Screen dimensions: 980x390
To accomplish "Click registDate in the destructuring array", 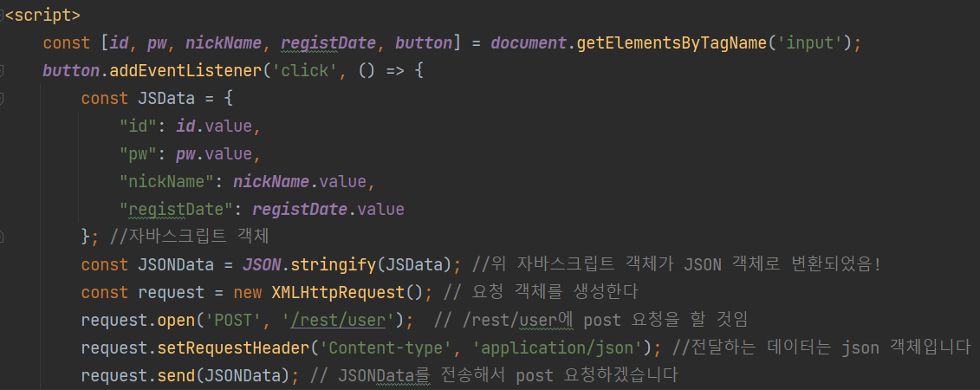I will (x=328, y=43).
